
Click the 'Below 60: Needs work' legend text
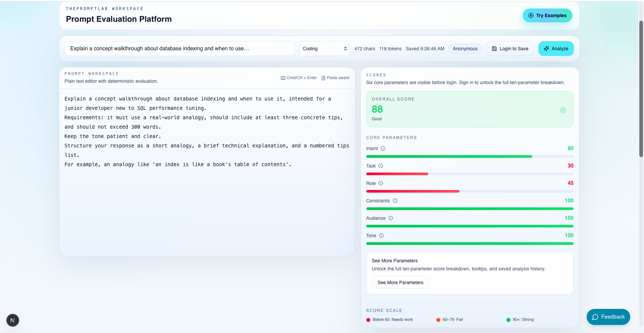point(393,320)
